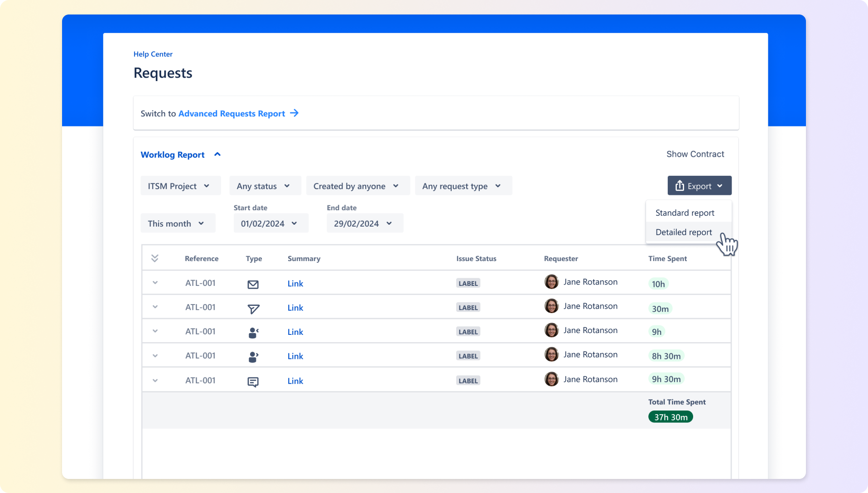Image resolution: width=868 pixels, height=493 pixels.
Task: Click the person icon in the fourth row
Action: coord(253,357)
